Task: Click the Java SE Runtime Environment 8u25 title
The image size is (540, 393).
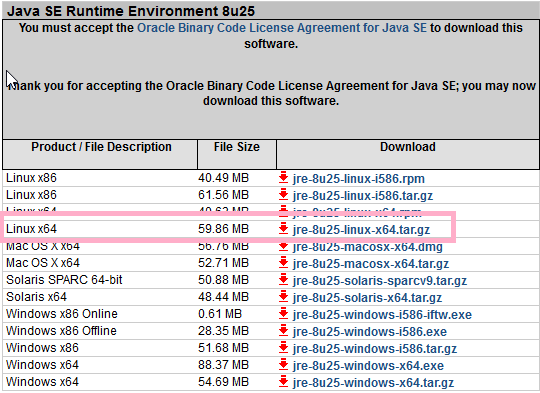Action: tap(131, 11)
